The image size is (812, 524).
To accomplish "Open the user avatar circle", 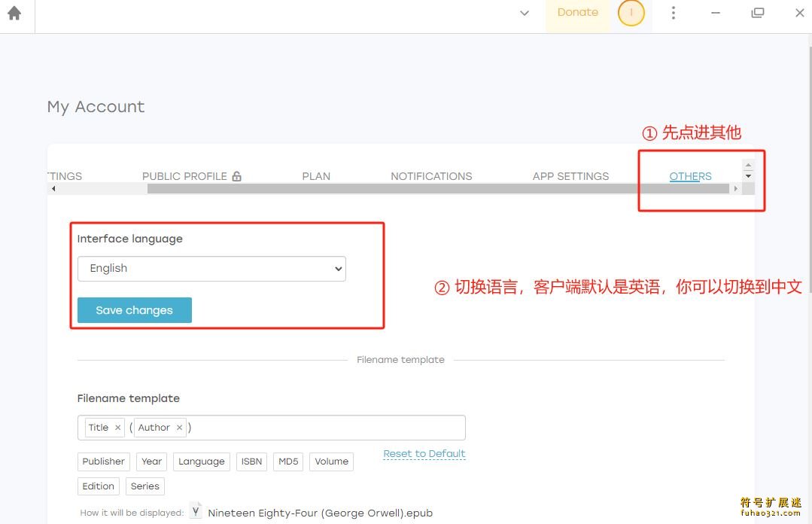I will (x=631, y=13).
